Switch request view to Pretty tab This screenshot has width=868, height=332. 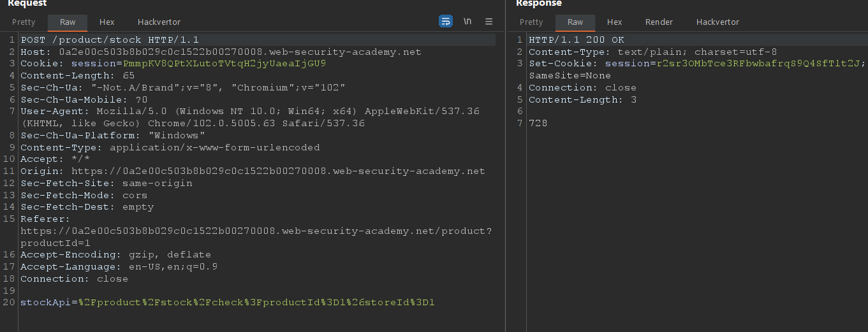(x=24, y=22)
